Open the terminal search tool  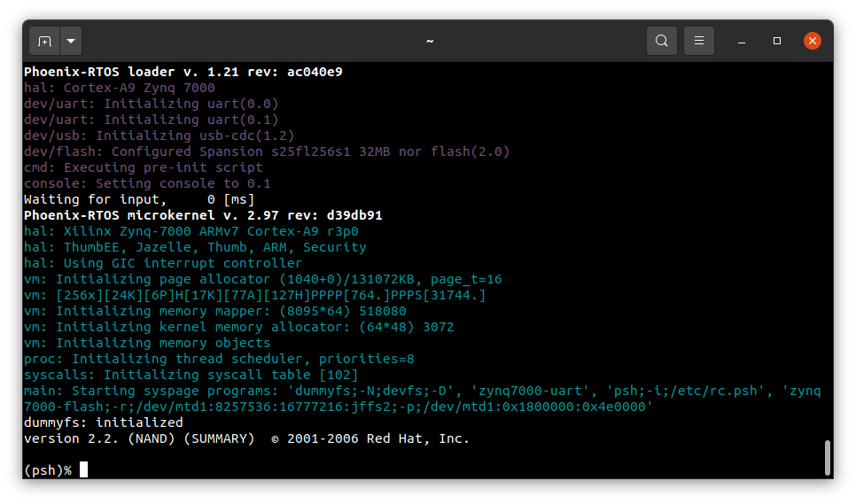661,41
